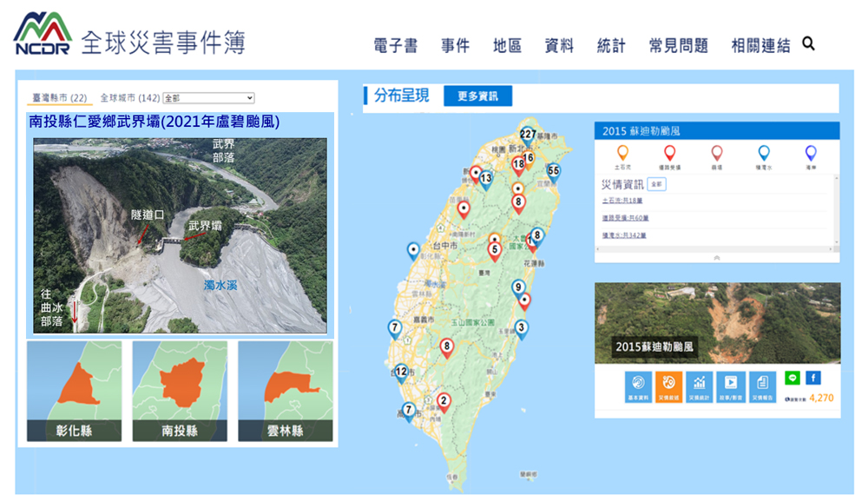868x495 pixels.
Task: Open the 地區 menu
Action: (x=507, y=45)
